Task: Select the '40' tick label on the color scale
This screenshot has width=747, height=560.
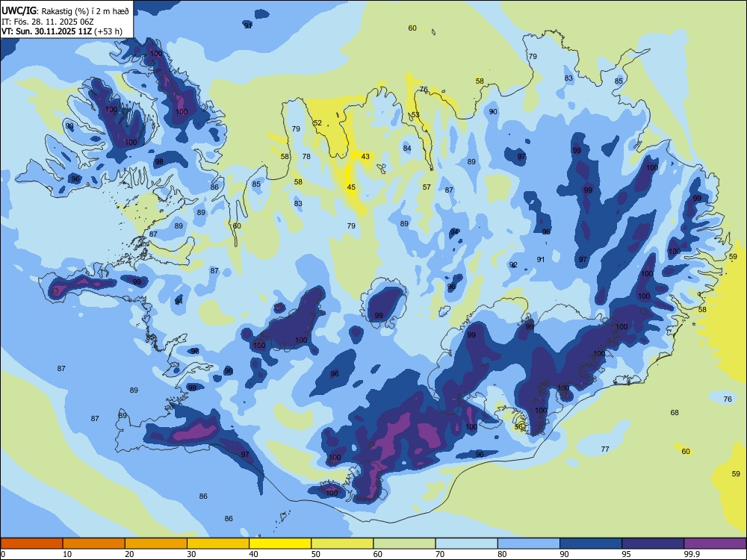Action: point(254,554)
